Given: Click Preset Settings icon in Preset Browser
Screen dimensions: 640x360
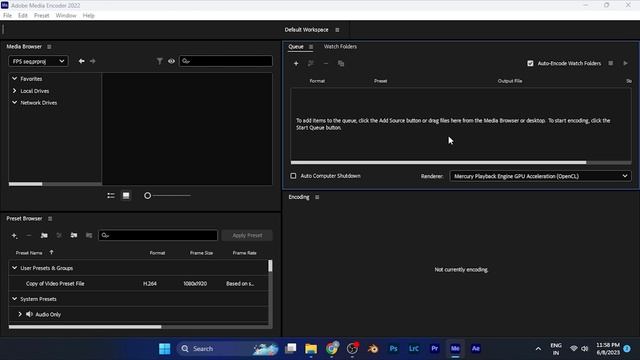Looking at the screenshot, I should [x=59, y=236].
